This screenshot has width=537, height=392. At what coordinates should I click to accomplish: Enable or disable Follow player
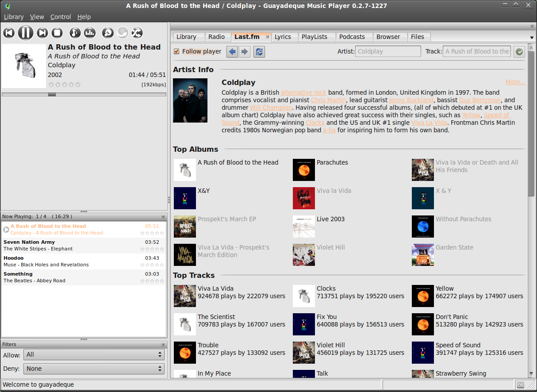[x=197, y=51]
